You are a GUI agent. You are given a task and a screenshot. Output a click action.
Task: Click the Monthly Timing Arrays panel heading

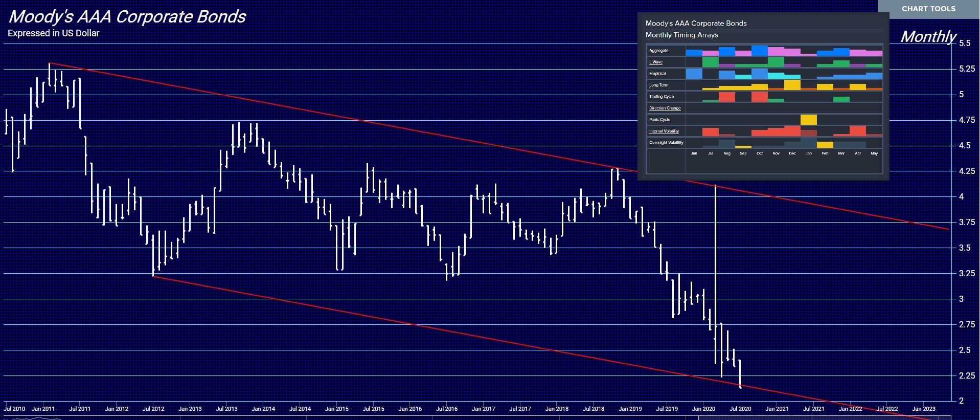point(681,35)
